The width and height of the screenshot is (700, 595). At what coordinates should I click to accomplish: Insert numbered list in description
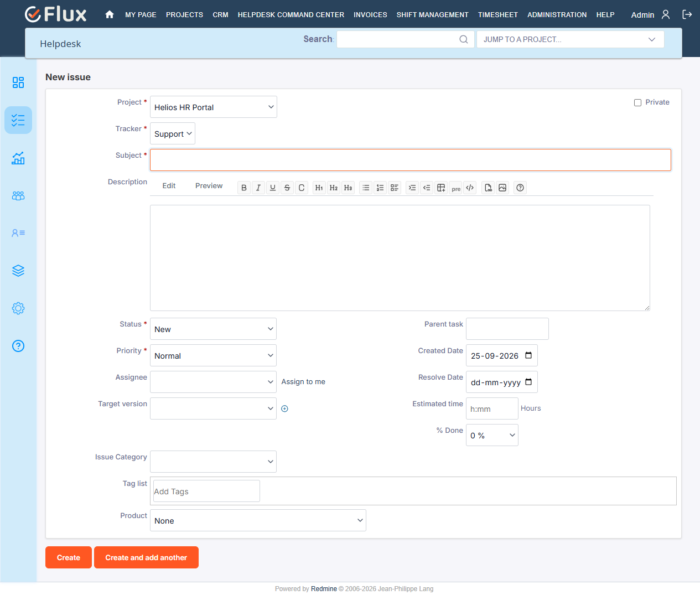coord(380,188)
